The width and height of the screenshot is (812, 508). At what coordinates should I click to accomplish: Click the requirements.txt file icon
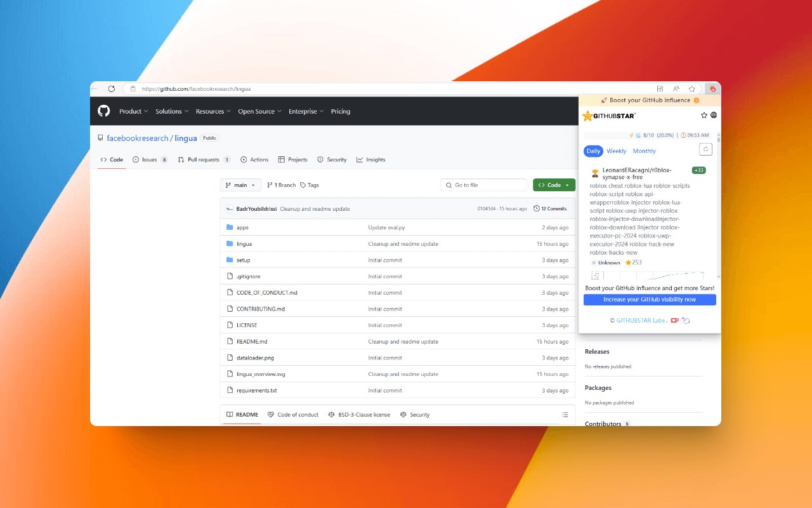pos(230,391)
